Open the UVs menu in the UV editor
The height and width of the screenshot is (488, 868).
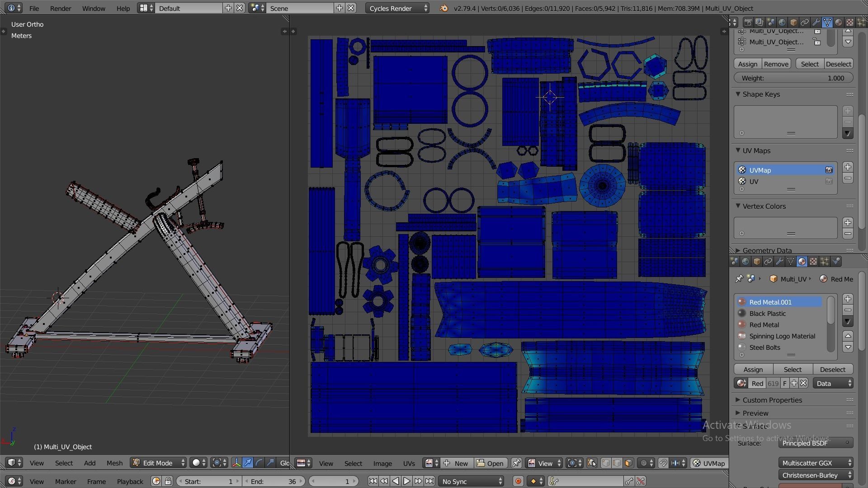coord(409,463)
